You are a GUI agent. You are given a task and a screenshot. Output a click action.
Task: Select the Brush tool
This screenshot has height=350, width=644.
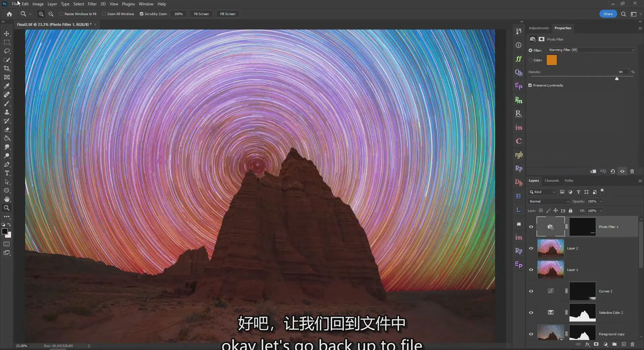[x=7, y=104]
